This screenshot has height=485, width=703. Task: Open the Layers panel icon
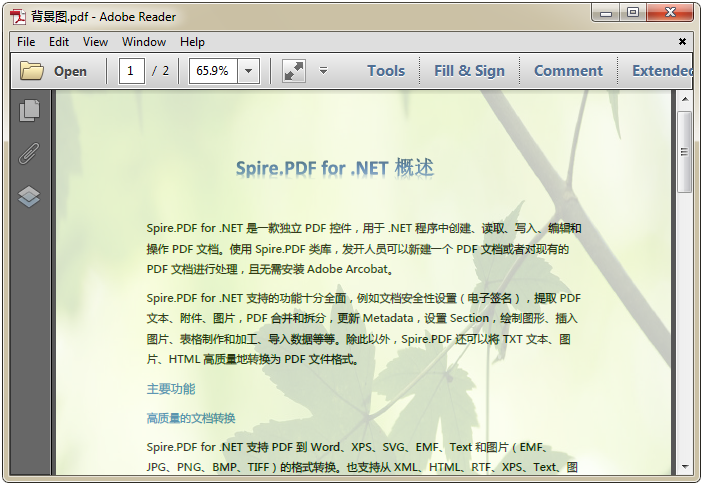click(30, 196)
